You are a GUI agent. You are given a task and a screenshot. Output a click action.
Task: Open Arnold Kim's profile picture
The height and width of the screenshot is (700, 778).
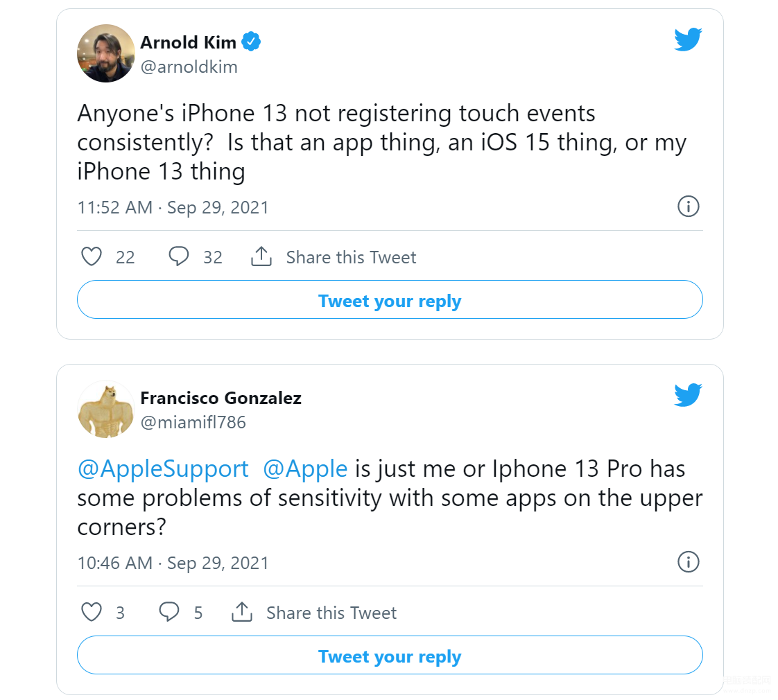coord(106,53)
